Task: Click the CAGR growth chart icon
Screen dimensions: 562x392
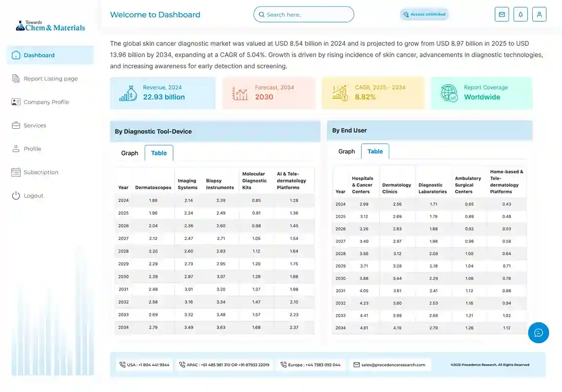Action: pyautogui.click(x=340, y=93)
